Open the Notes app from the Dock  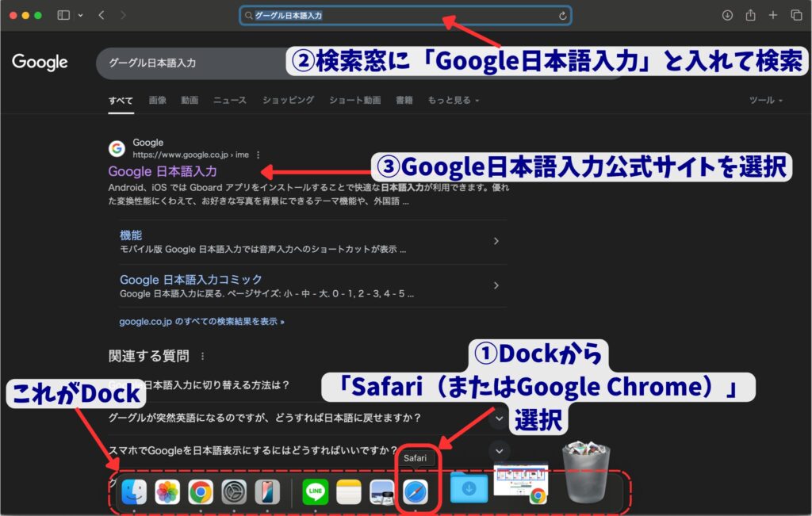(x=349, y=491)
